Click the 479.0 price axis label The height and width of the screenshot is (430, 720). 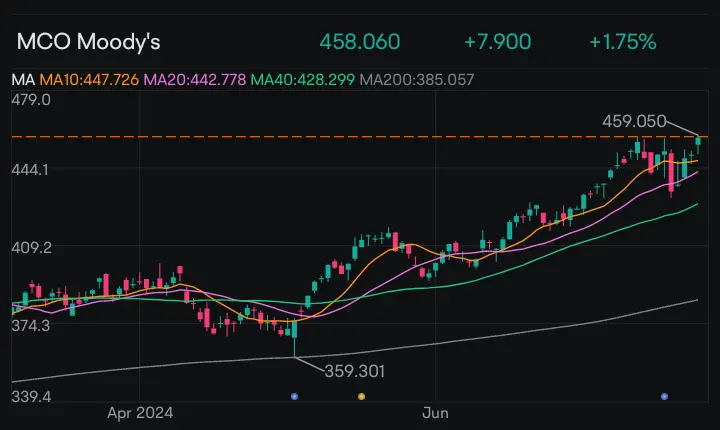point(31,100)
